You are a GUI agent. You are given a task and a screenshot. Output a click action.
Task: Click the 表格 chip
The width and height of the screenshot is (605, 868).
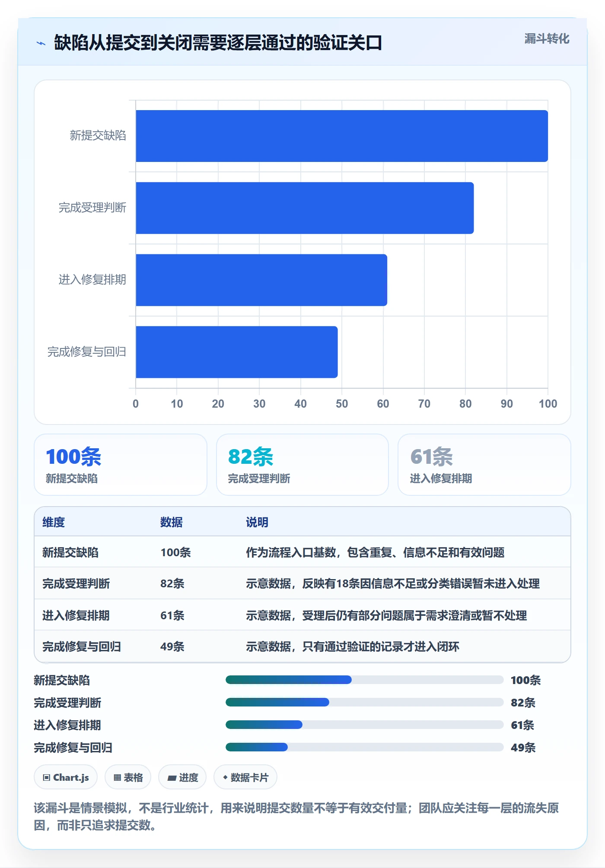(x=128, y=777)
